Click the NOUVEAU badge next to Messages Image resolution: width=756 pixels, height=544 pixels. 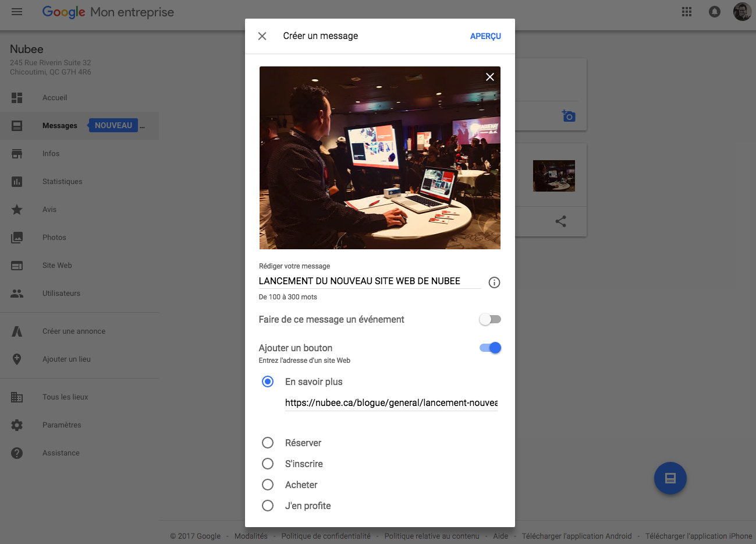113,126
